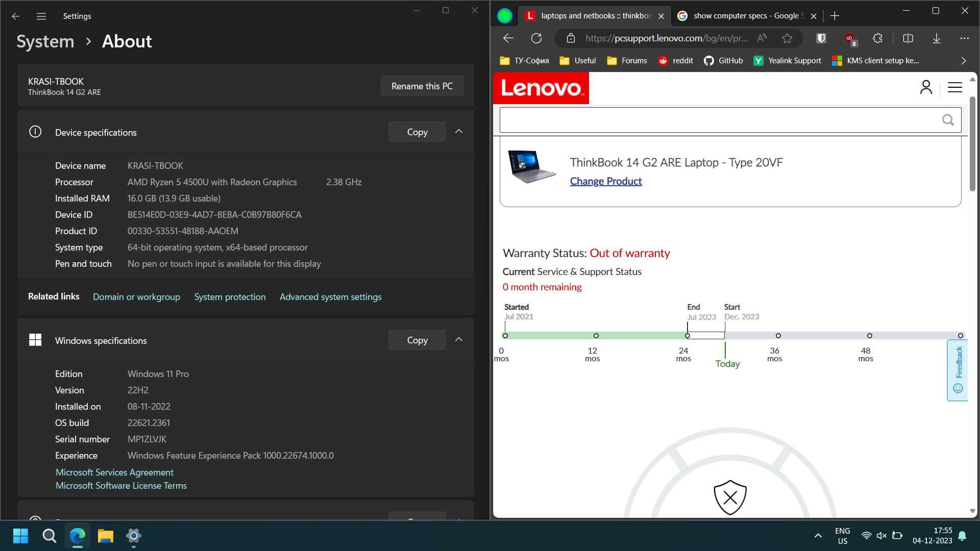This screenshot has width=980, height=551.
Task: Open System protection link
Action: (230, 296)
